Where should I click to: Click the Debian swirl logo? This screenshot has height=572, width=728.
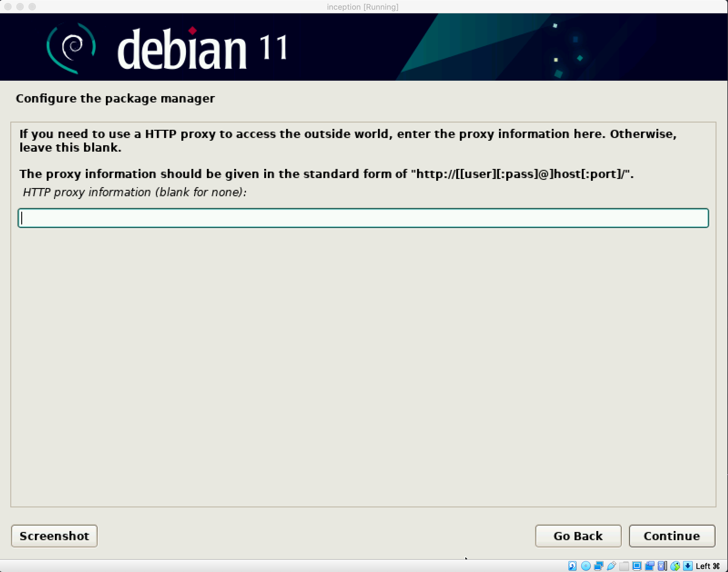point(71,48)
